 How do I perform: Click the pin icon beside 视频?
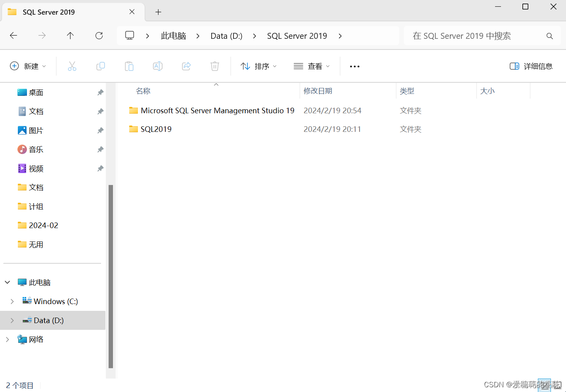(100, 168)
